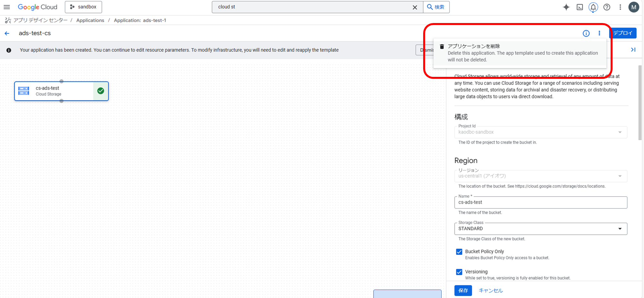
Task: Click the Applications breadcrumb link
Action: (x=90, y=20)
